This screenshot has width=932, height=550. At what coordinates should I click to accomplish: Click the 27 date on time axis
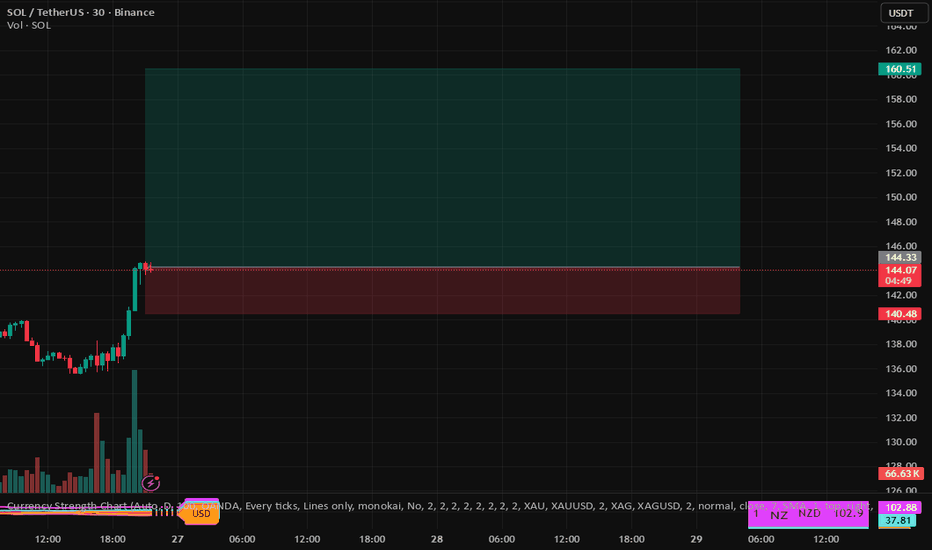(178, 539)
